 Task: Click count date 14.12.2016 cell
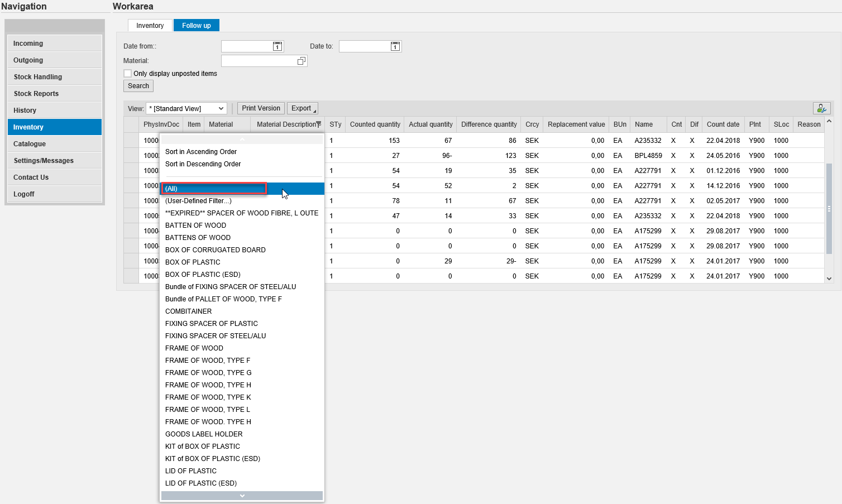point(723,186)
